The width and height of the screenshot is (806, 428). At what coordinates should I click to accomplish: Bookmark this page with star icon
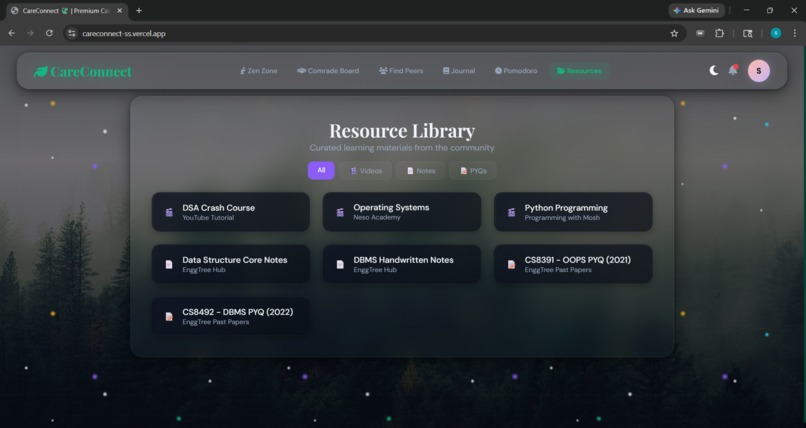(x=674, y=33)
